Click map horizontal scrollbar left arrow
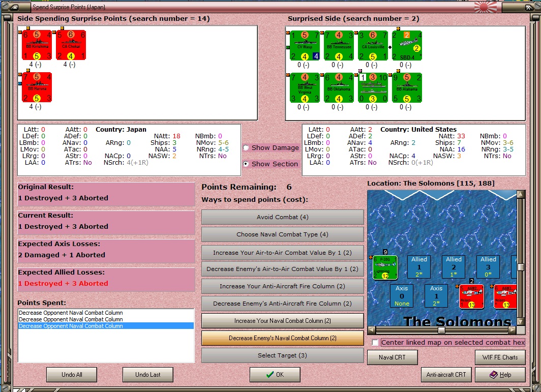Screen dimensions: 541x392 click(x=372, y=330)
